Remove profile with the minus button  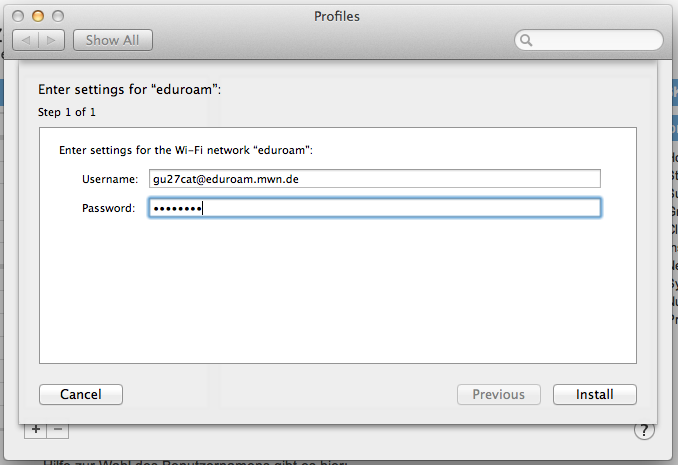pos(57,429)
